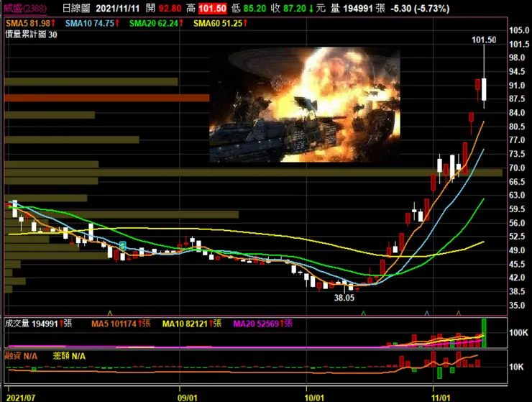The height and width of the screenshot is (402, 532).
Task: Click the 成交量 194991 張 label
Action: pos(38,324)
